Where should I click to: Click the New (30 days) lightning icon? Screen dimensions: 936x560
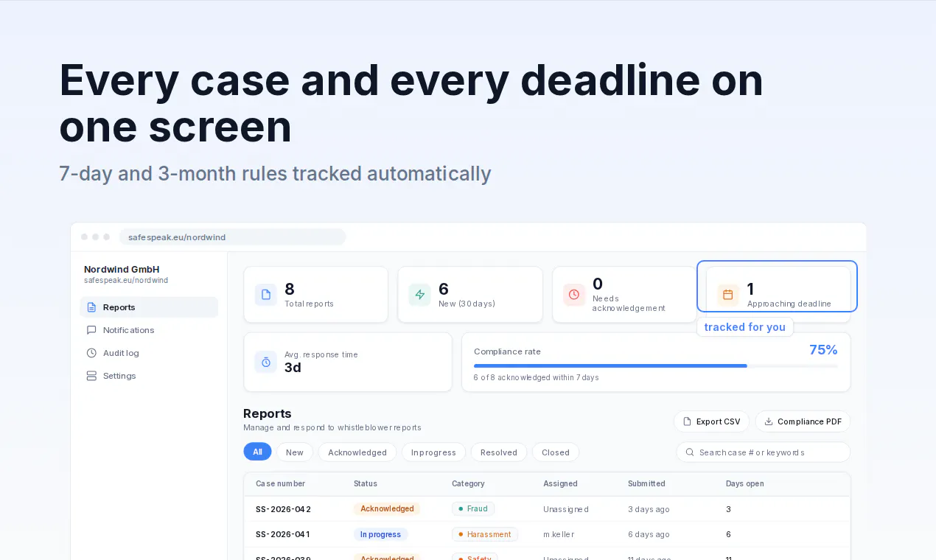pyautogui.click(x=420, y=295)
